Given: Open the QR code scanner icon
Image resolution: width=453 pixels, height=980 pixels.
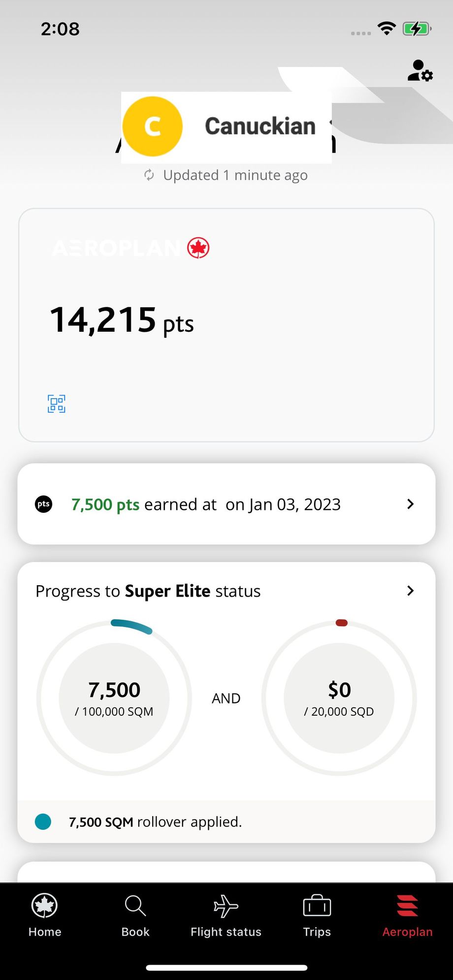Looking at the screenshot, I should (57, 404).
